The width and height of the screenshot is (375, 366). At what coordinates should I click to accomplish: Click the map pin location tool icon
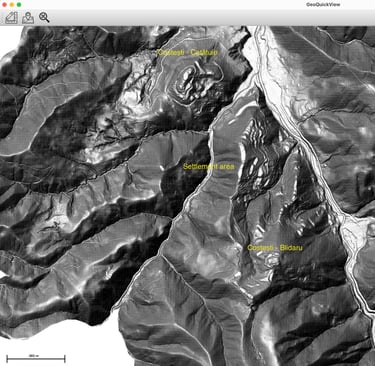[x=28, y=18]
